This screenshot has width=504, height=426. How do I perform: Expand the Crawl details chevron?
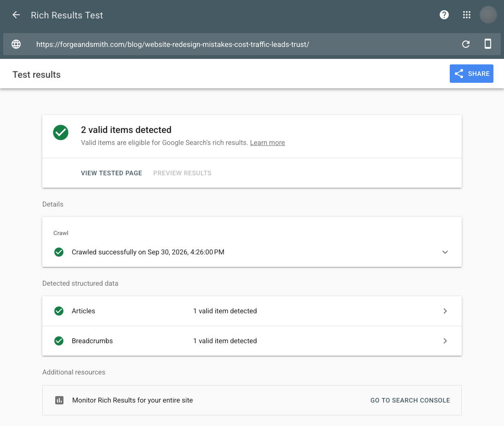445,252
